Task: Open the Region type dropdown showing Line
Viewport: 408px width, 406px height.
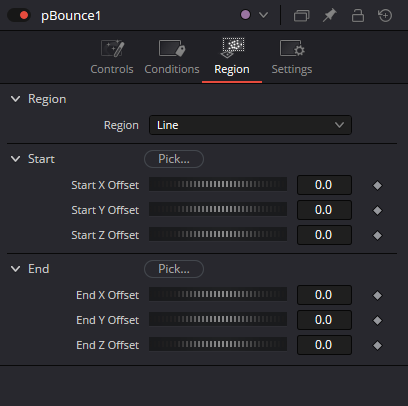Action: [250, 125]
